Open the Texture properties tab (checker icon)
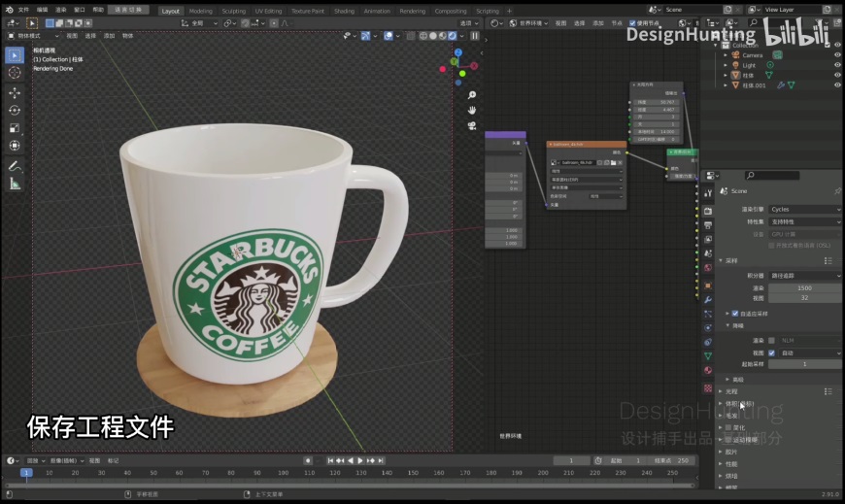The image size is (845, 504). pos(708,388)
